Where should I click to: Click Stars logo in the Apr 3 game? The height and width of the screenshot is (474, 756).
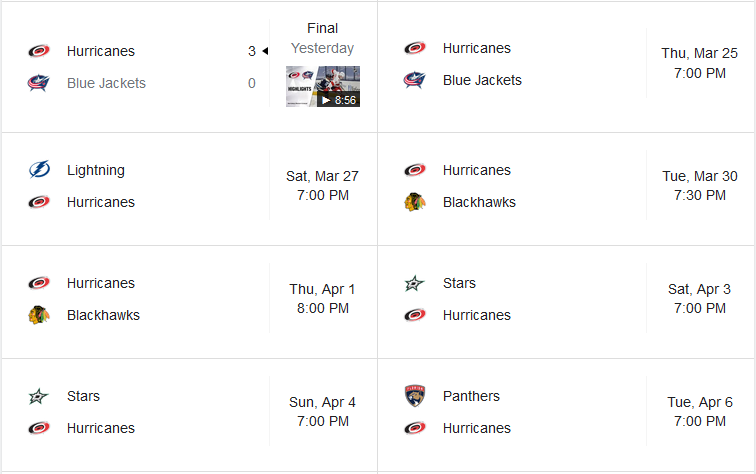tap(415, 283)
